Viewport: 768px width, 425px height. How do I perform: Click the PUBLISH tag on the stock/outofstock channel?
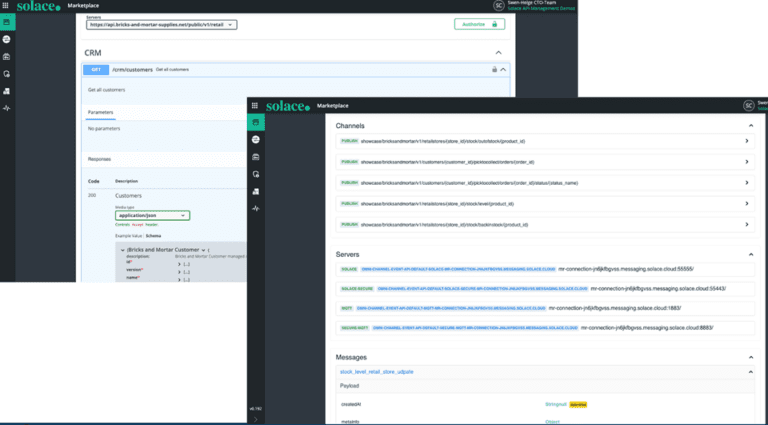click(349, 141)
